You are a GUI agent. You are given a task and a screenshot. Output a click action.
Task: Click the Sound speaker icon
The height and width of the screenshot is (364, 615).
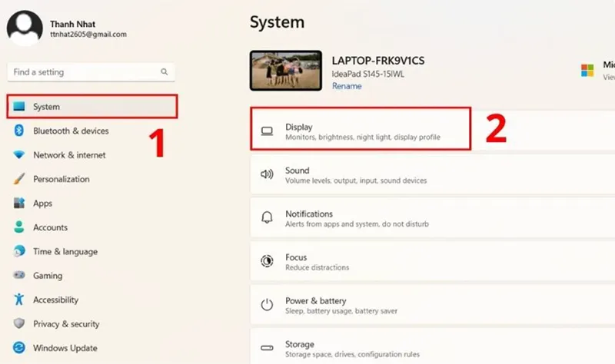267,174
